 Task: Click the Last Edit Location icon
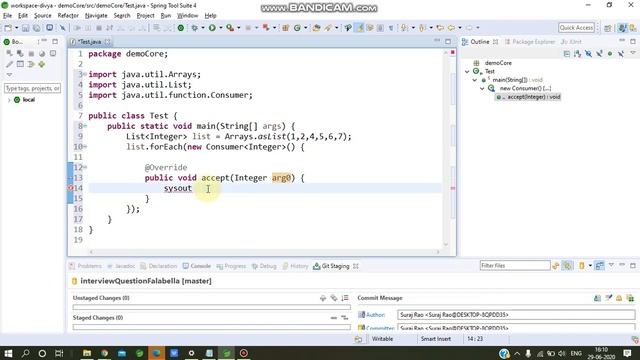coord(440,28)
